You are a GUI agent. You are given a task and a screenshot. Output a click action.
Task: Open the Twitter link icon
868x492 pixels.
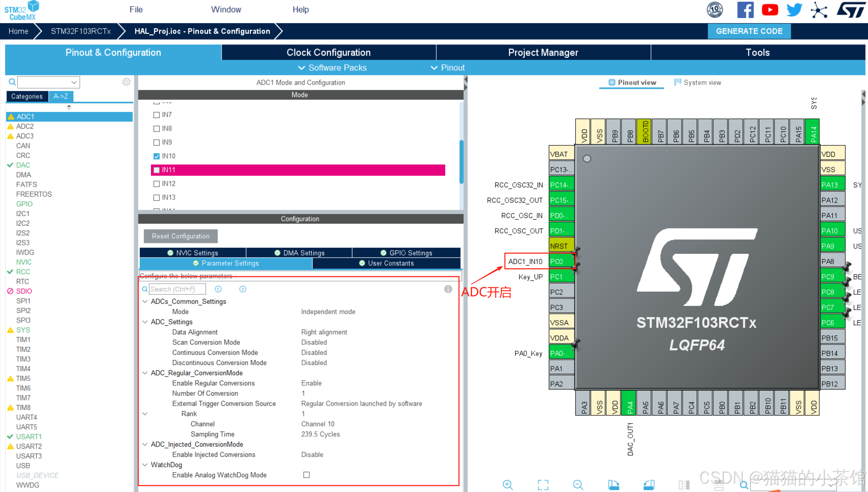(794, 10)
